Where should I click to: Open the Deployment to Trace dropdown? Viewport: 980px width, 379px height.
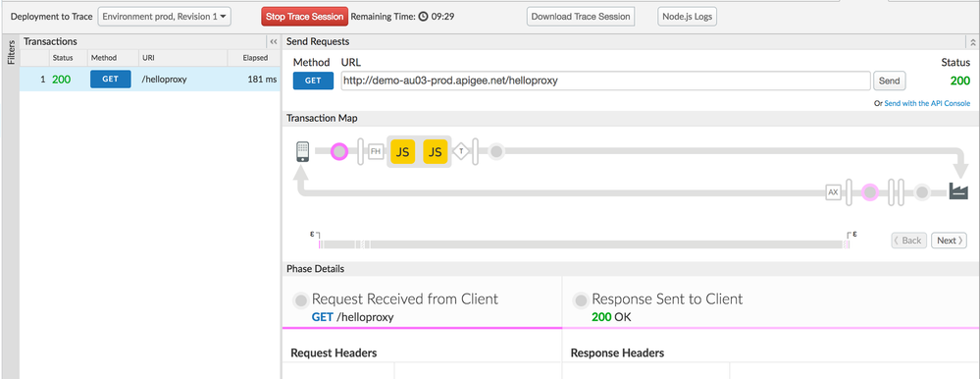[165, 17]
